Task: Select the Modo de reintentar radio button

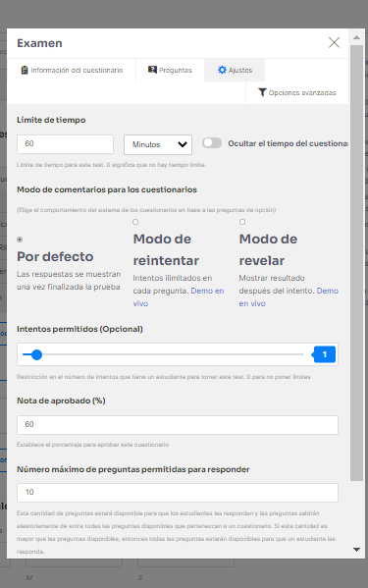Action: [x=135, y=222]
